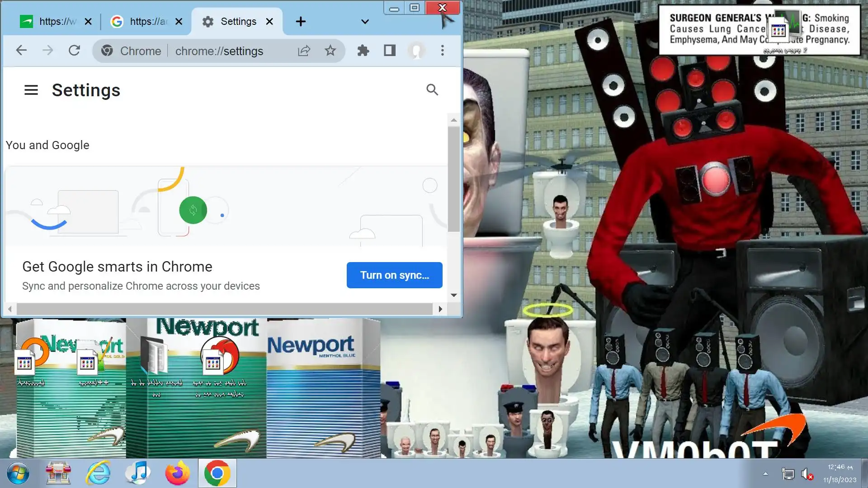Show hidden system tray icons
Viewport: 868px width, 488px height.
point(765,474)
